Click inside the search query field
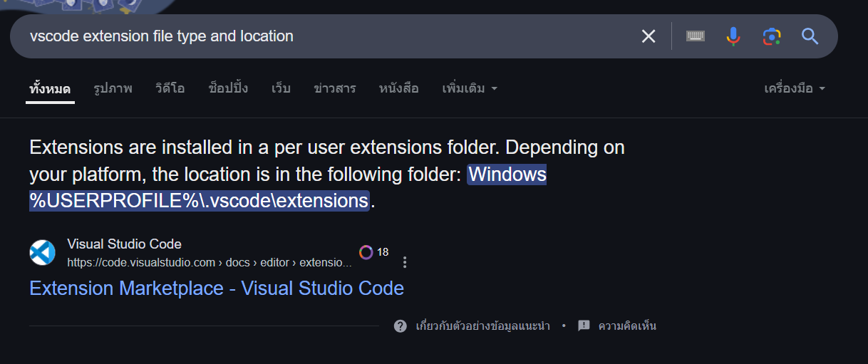This screenshot has width=868, height=364. pos(321,36)
